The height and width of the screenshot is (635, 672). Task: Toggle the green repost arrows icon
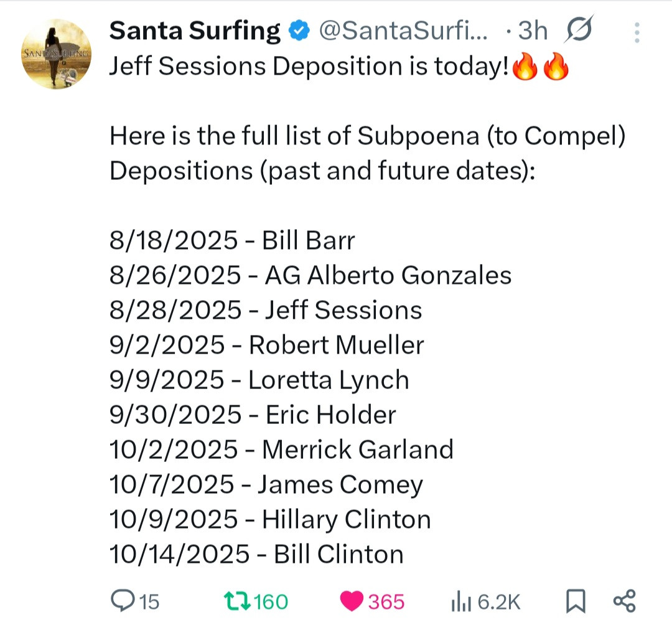click(237, 601)
